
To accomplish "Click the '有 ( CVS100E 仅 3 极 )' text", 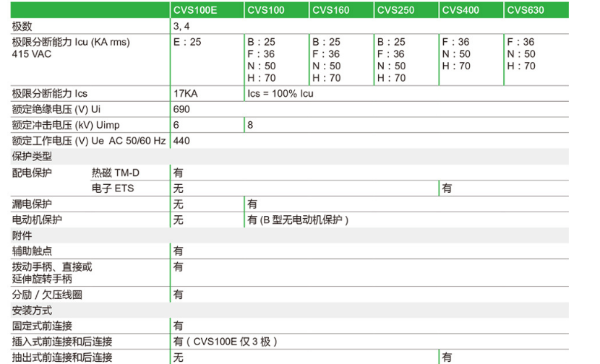I will pos(226,342).
